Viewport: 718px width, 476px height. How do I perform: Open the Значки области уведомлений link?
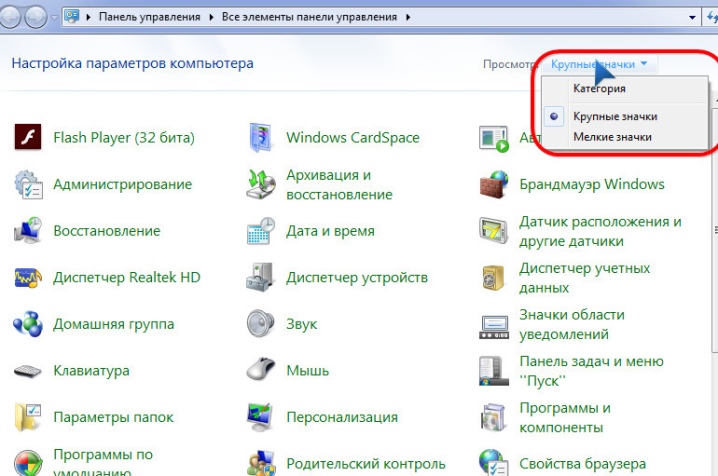click(571, 325)
